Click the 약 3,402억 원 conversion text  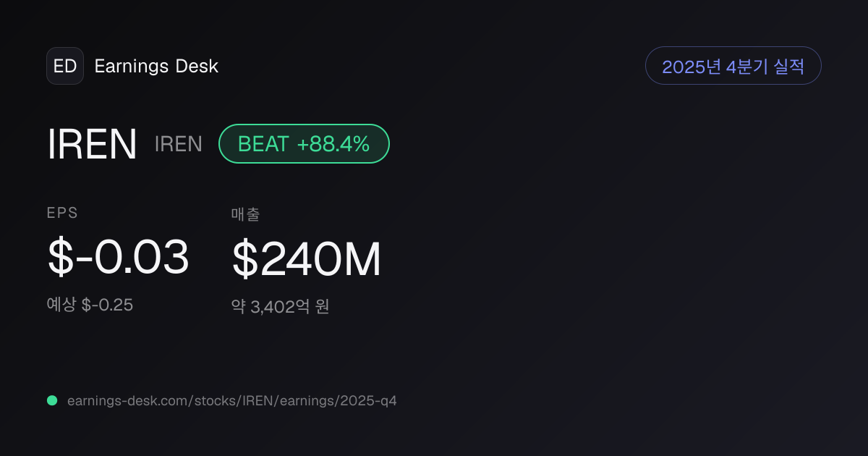coord(281,306)
